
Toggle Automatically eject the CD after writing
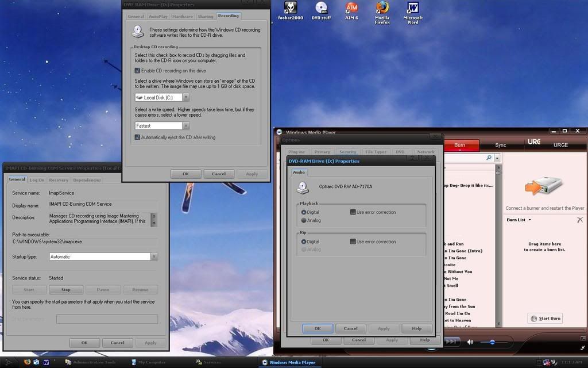137,137
